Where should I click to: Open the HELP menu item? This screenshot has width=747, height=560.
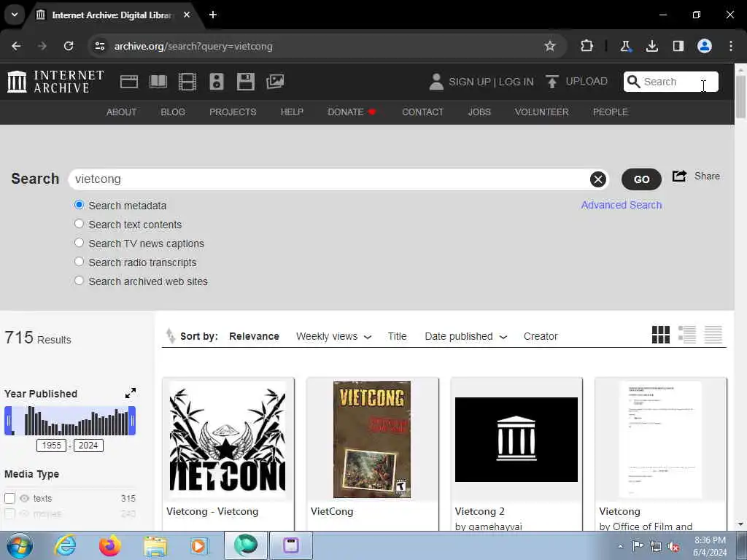click(292, 112)
